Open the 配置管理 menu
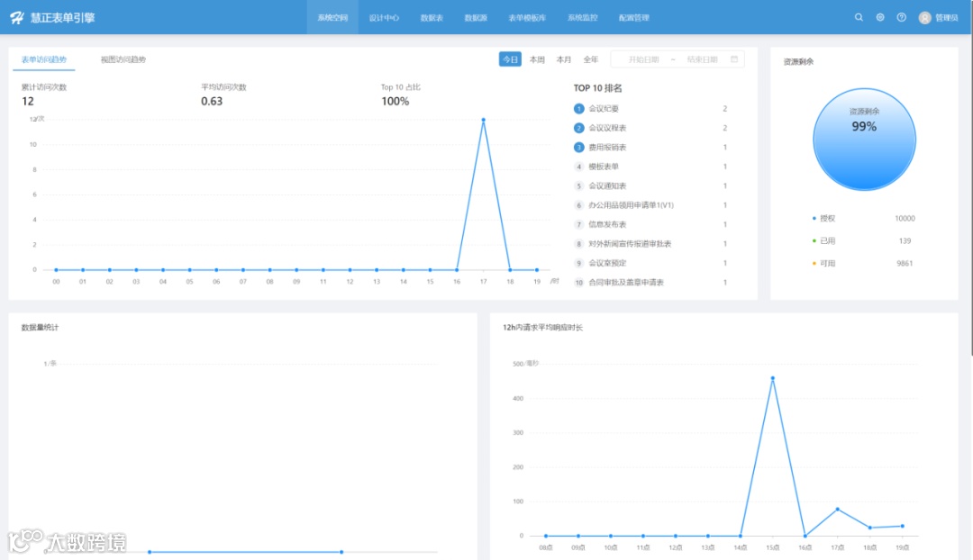 point(634,17)
